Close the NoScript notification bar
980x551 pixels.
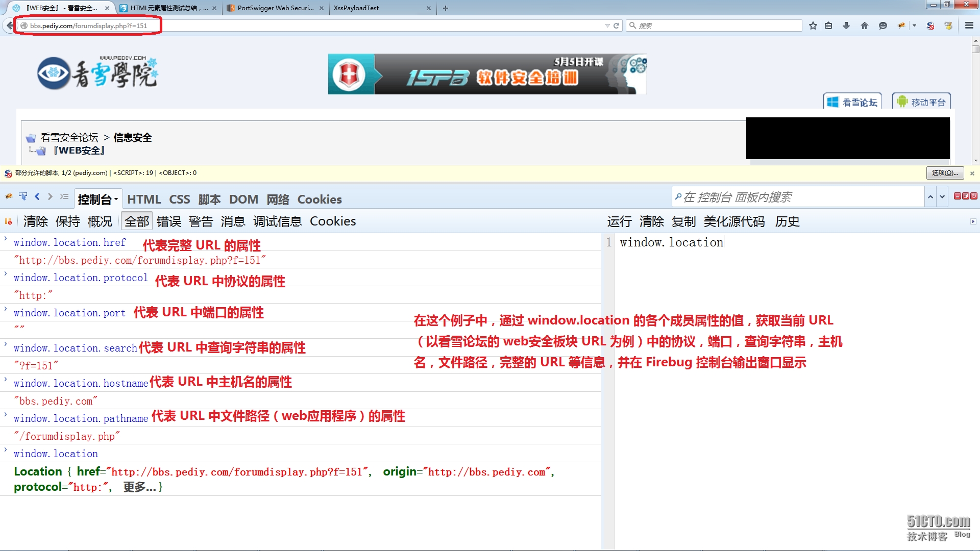coord(972,173)
